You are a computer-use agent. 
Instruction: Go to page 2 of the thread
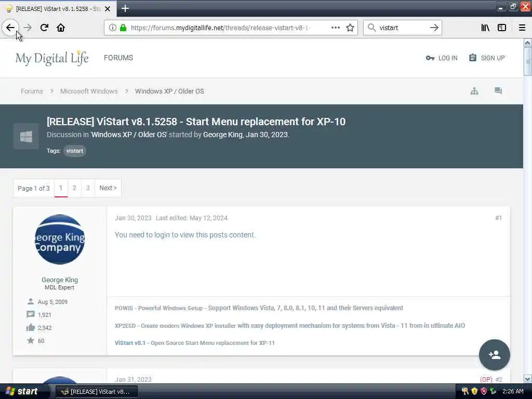tap(74, 188)
